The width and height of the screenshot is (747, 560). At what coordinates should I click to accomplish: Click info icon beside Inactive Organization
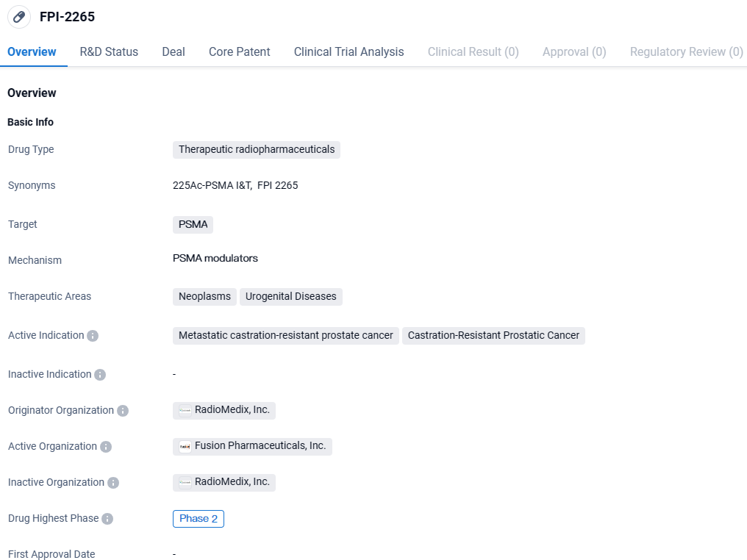point(113,483)
